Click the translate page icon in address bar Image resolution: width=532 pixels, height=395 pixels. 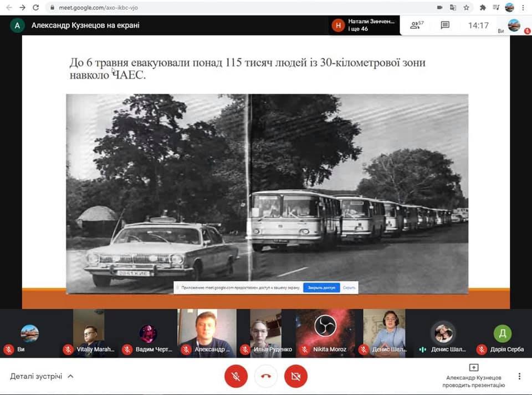click(453, 8)
